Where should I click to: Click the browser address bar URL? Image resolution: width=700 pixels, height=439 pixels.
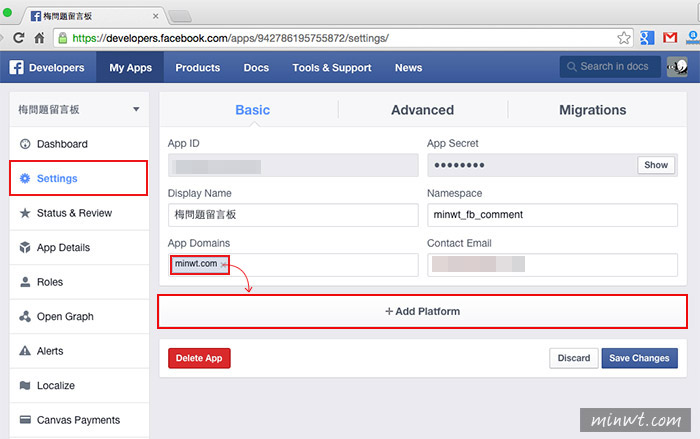pos(230,38)
